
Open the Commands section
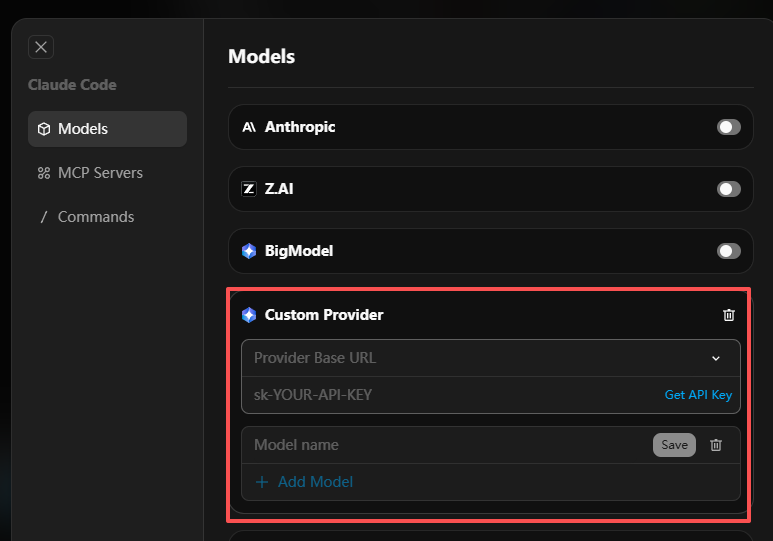pos(96,217)
